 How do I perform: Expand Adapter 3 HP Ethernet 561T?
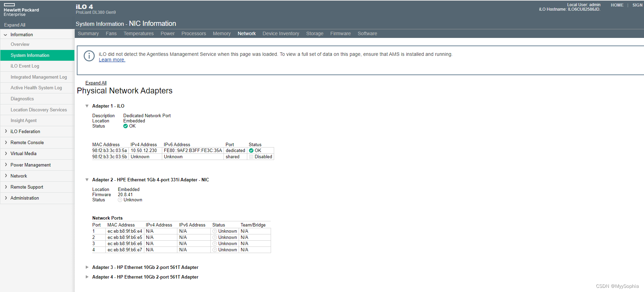click(x=87, y=268)
